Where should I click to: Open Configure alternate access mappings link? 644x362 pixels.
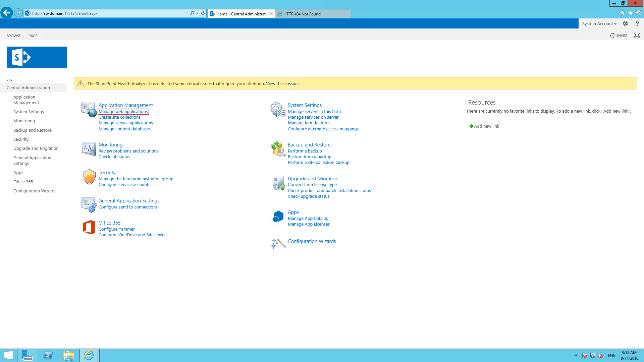[323, 129]
